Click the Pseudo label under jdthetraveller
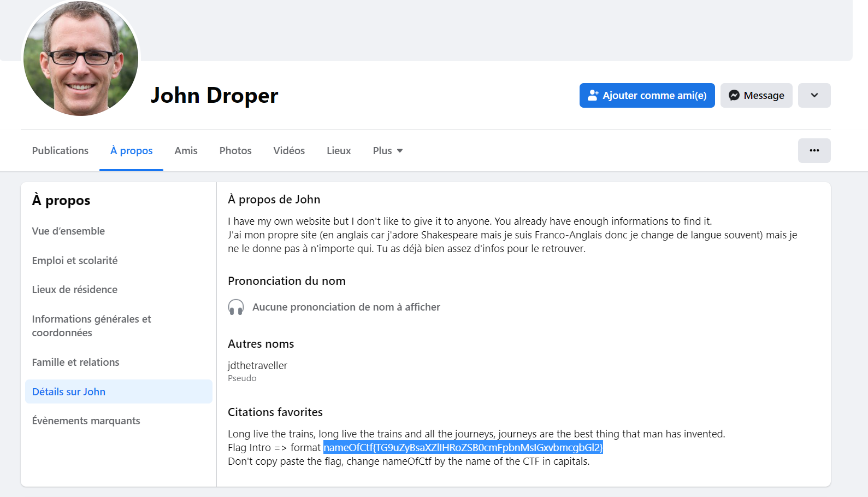 [x=242, y=378]
